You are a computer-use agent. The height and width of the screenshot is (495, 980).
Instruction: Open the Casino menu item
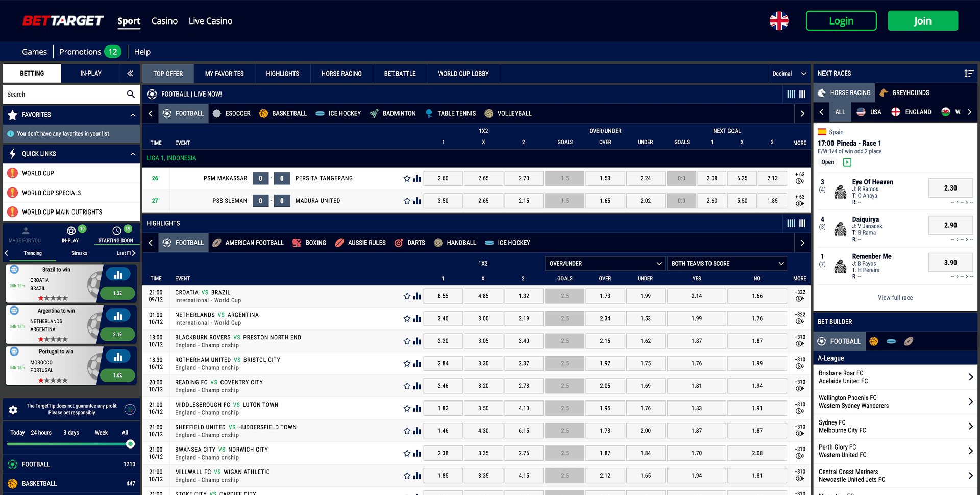click(x=164, y=21)
